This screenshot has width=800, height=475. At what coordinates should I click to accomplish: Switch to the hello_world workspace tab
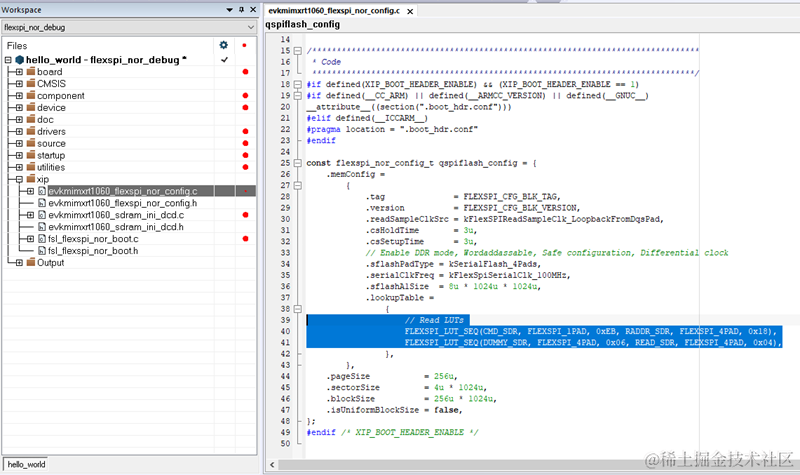coord(26,464)
